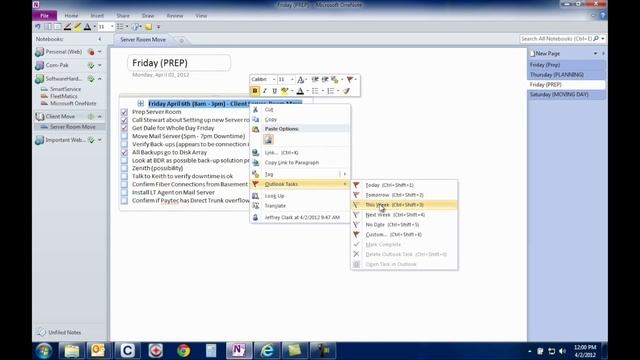Choose the Today Outlook task flag

[x=404, y=185]
